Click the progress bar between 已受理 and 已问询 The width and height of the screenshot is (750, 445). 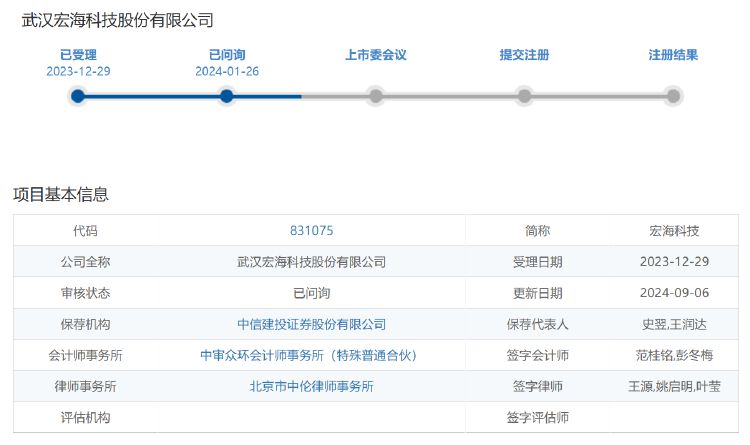point(152,96)
